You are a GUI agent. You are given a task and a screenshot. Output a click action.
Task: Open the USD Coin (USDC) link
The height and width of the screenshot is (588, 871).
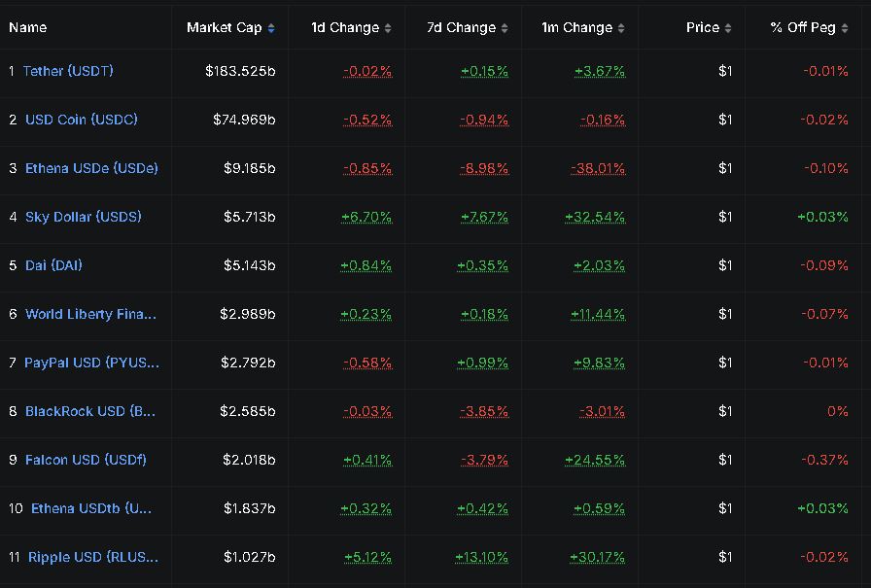coord(82,120)
